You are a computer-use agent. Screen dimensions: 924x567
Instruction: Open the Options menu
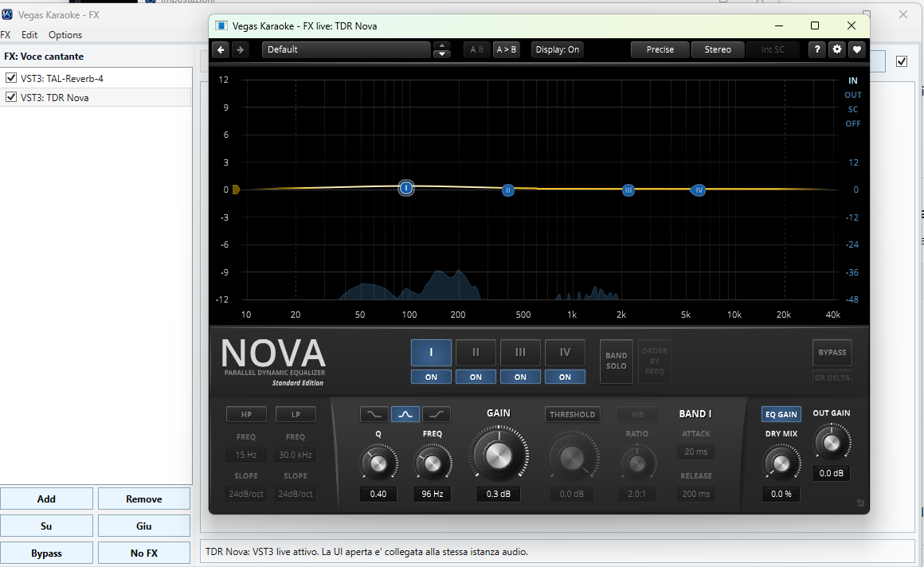[65, 35]
